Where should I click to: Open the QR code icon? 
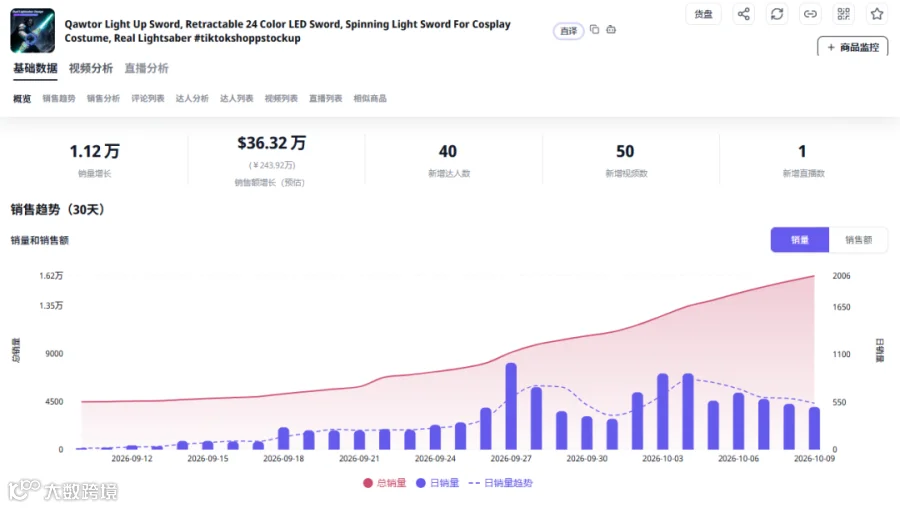point(843,14)
